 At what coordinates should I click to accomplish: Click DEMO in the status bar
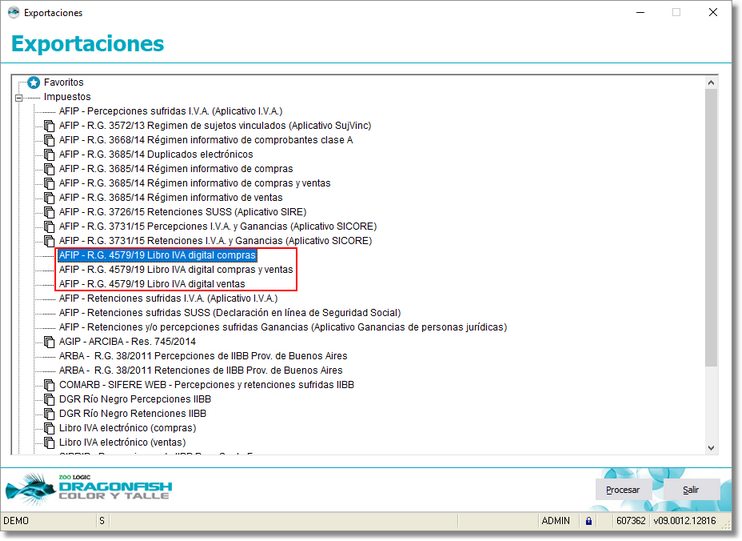(16, 521)
